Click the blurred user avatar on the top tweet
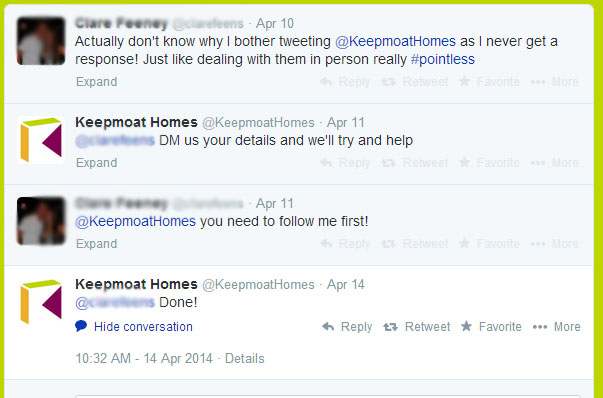The image size is (603, 398). (x=41, y=41)
